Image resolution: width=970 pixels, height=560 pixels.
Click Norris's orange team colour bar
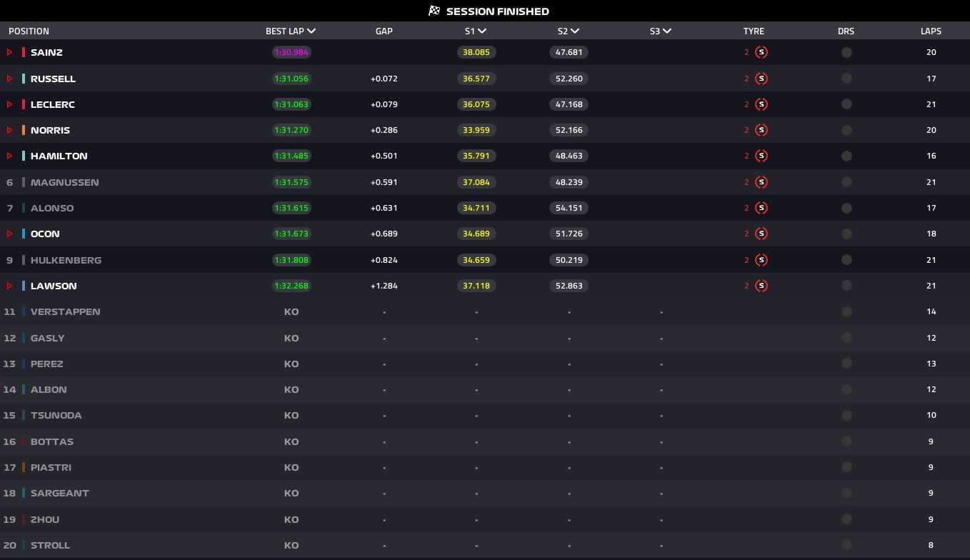click(24, 130)
